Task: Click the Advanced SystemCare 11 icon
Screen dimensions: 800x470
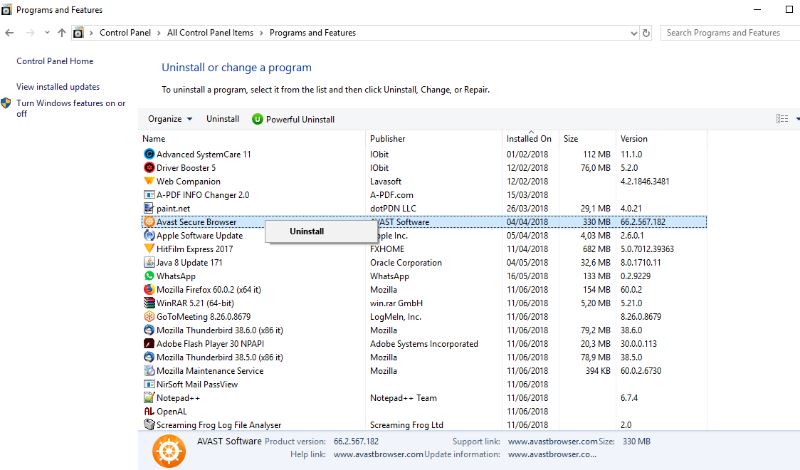Action: 149,154
